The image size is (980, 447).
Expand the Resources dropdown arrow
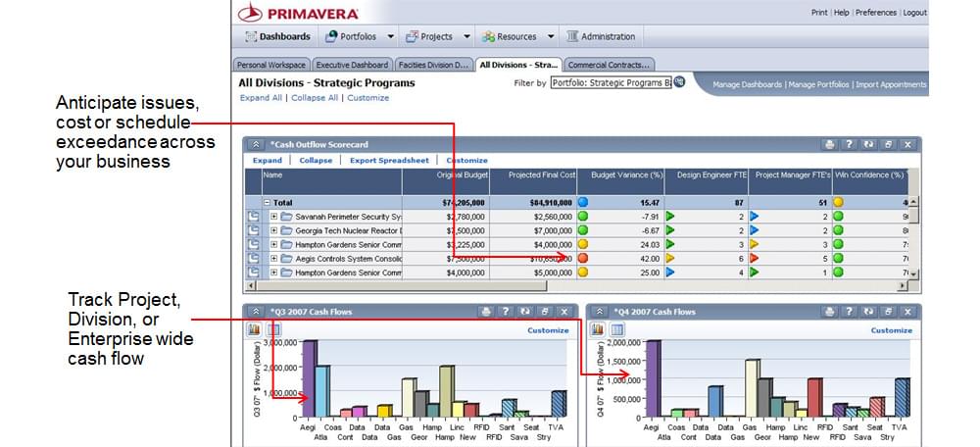pyautogui.click(x=551, y=36)
